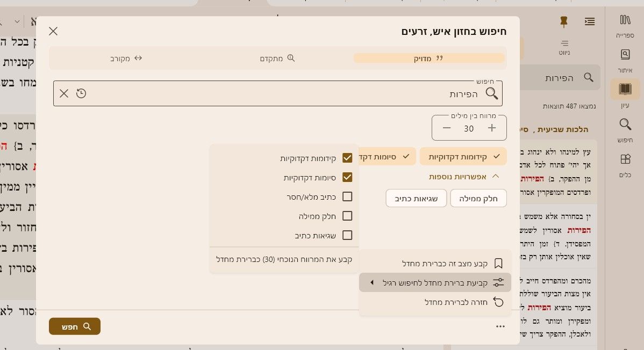Screen dimensions: 644x350
Task: Close the search dialog with X
Action: coord(53,31)
